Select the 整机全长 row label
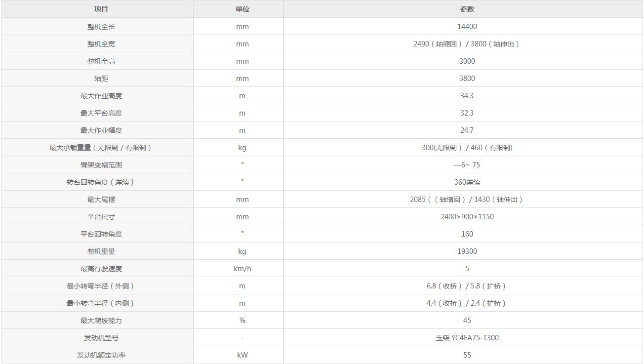The image size is (644, 364). coord(101,27)
